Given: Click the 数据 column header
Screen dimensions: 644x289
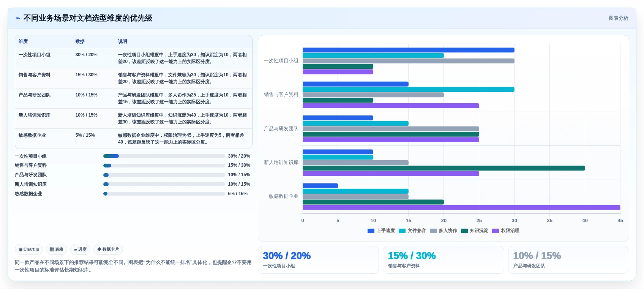Looking at the screenshot, I should pyautogui.click(x=80, y=41).
